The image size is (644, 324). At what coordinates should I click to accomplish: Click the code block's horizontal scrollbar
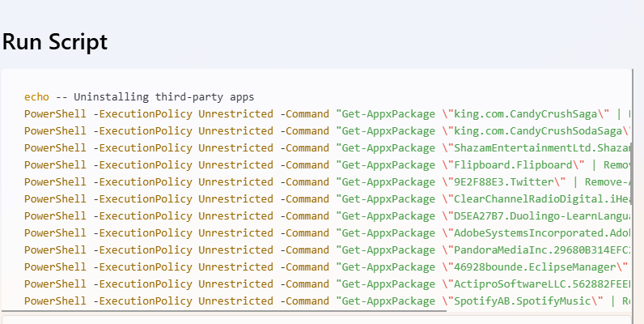pos(223,310)
